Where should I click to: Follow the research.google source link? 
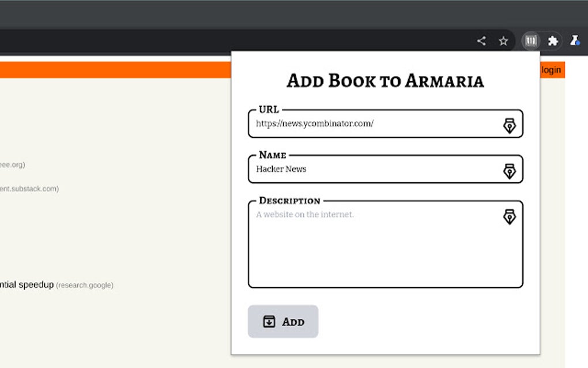pyautogui.click(x=85, y=285)
